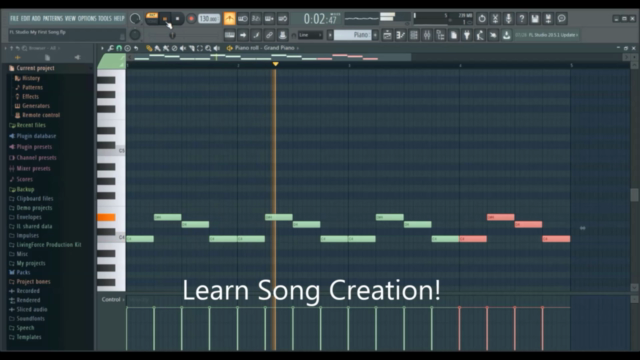Toggle the green magnet snap in piano roll
Viewport: 640px width, 360px height.
(x=119, y=48)
